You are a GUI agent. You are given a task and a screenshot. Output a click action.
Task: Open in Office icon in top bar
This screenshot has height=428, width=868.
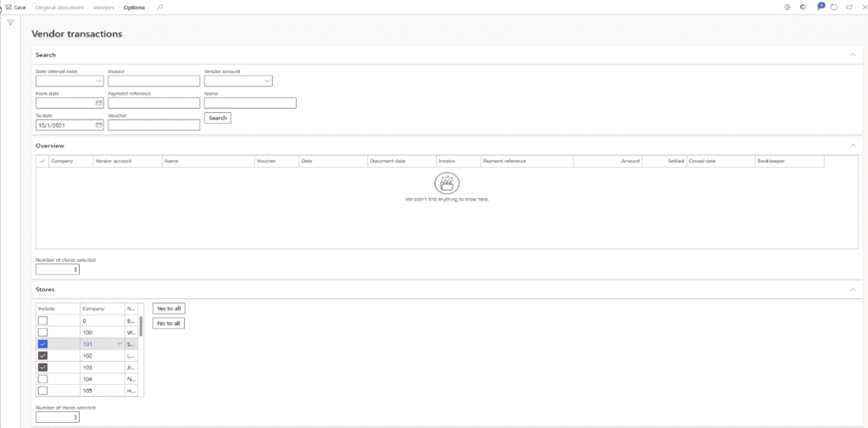pyautogui.click(x=804, y=7)
